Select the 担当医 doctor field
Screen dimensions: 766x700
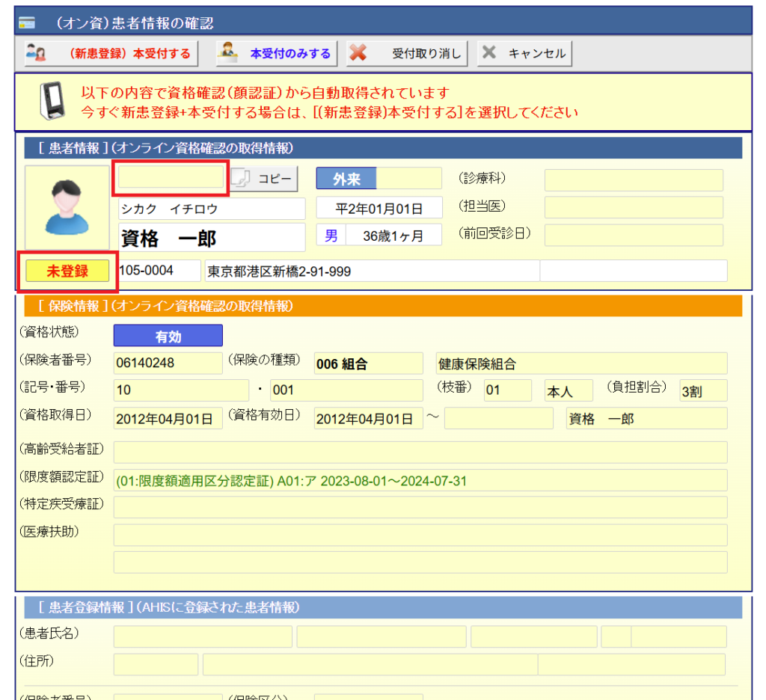pos(633,207)
